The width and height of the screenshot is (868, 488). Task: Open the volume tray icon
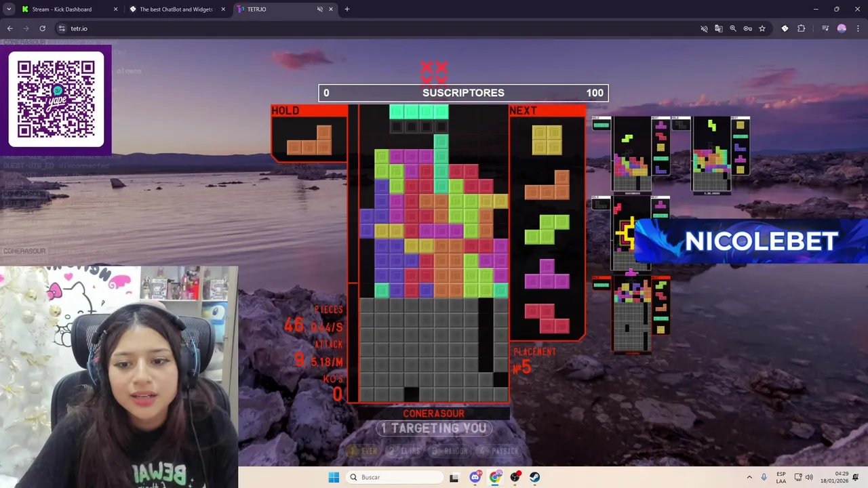tap(809, 477)
